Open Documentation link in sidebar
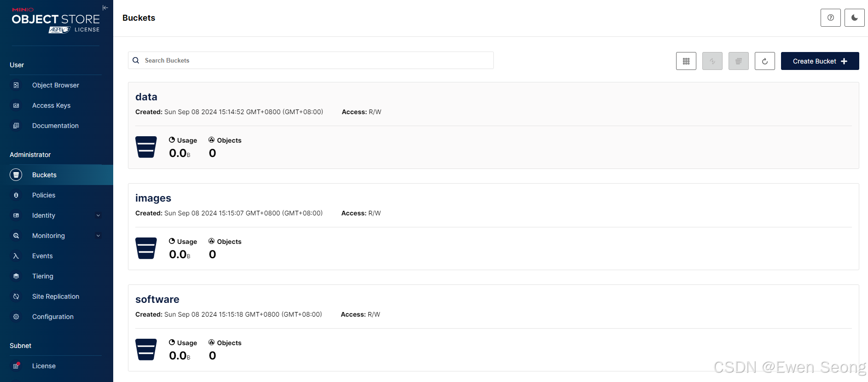868x382 pixels. 57,126
